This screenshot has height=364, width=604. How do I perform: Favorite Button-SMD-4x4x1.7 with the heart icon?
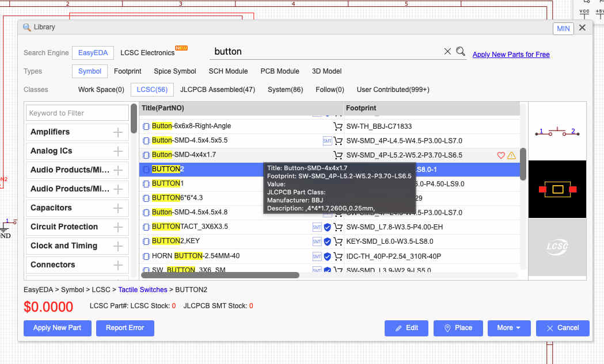(501, 155)
